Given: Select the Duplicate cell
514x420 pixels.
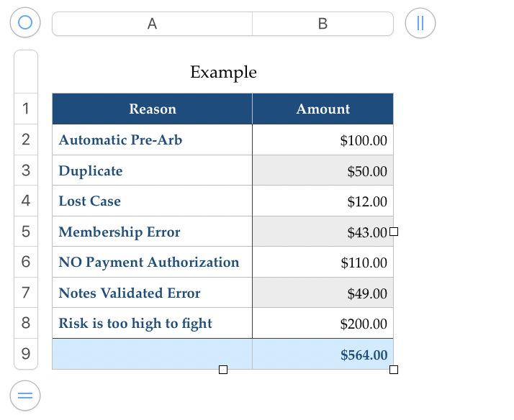Looking at the screenshot, I should (x=153, y=170).
